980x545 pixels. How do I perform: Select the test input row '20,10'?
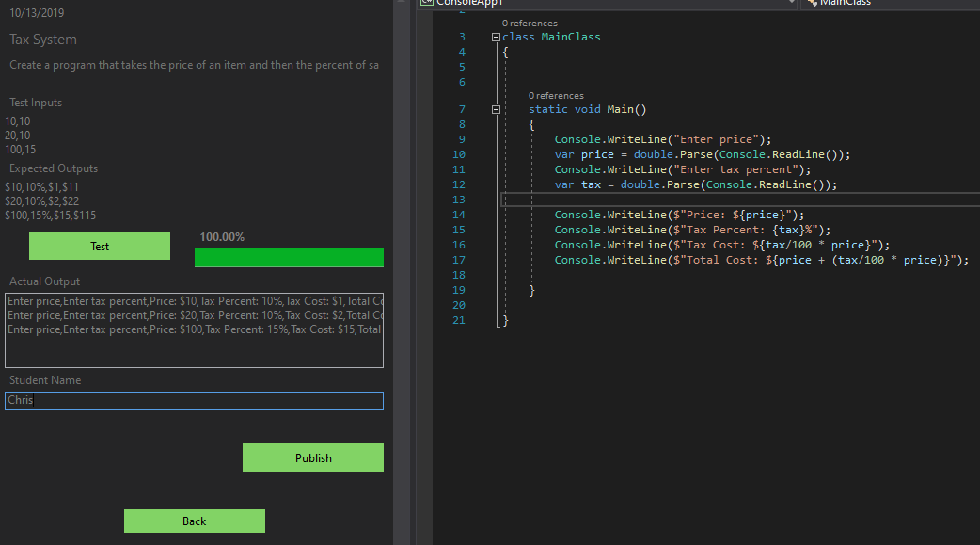pyautogui.click(x=18, y=136)
